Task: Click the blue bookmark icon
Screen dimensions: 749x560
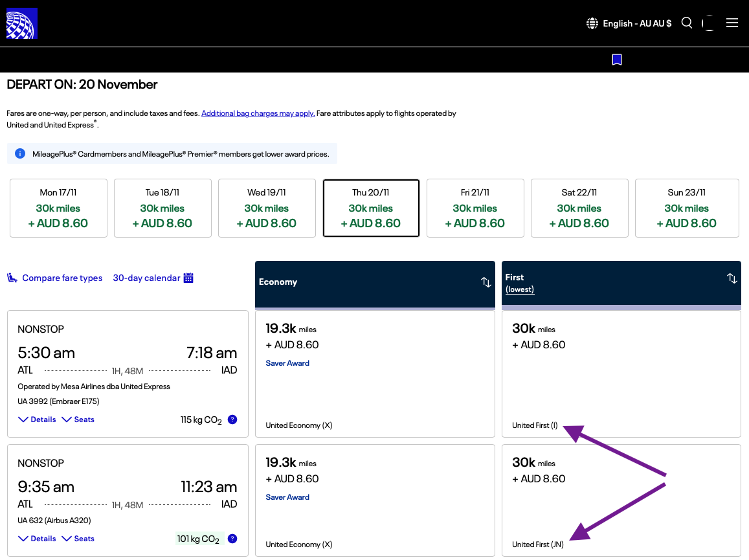Action: [617, 60]
